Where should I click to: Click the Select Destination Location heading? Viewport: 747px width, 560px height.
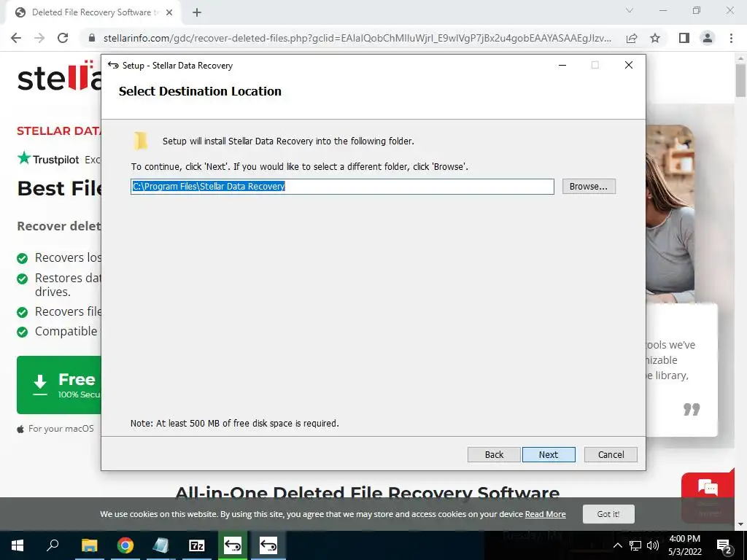pyautogui.click(x=200, y=91)
